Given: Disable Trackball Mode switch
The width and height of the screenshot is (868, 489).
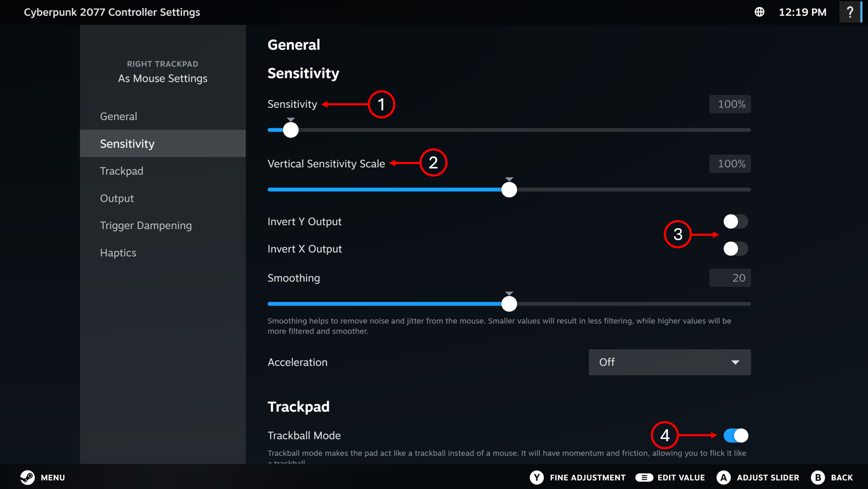Looking at the screenshot, I should 736,436.
